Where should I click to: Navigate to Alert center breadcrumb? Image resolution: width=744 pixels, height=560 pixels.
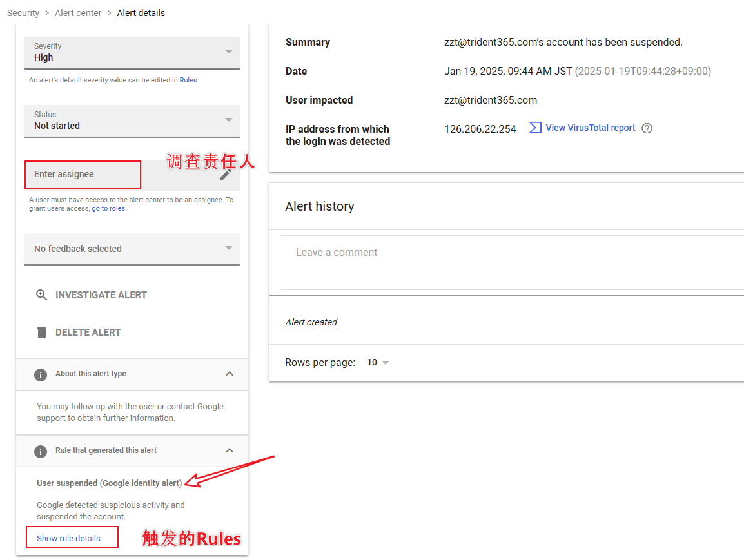tap(78, 13)
